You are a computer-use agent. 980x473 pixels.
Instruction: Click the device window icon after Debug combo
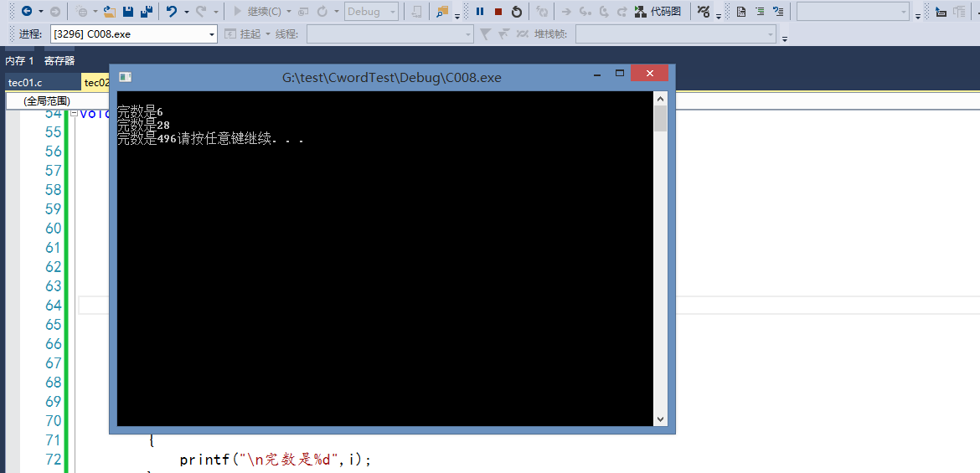click(x=416, y=11)
